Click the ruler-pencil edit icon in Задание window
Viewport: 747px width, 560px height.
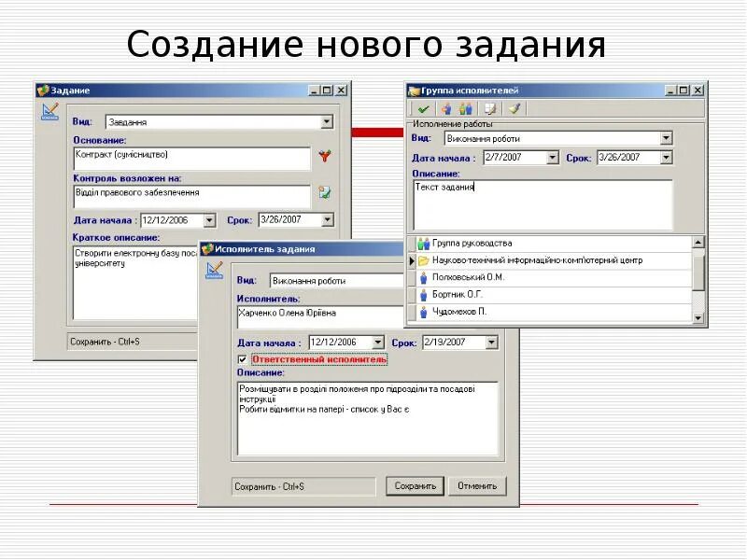pyautogui.click(x=50, y=111)
